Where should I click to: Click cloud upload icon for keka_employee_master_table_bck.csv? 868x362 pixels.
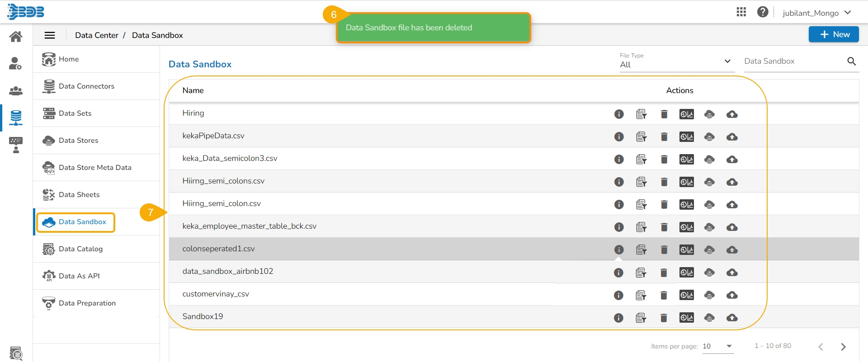732,227
